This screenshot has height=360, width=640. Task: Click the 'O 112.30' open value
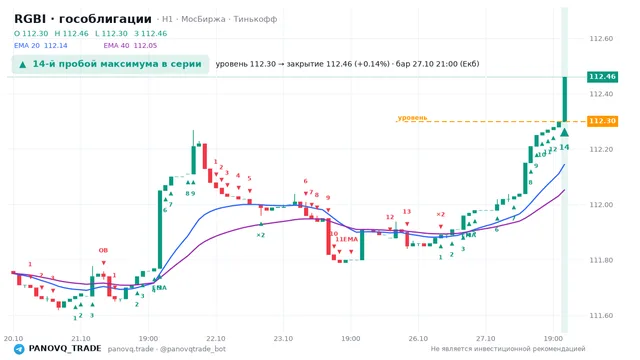(31, 33)
